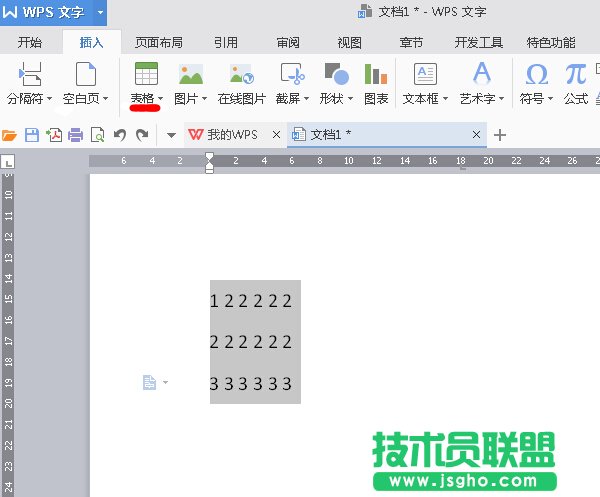This screenshot has height=497, width=600.
Task: Click the 图表 chart icon
Action: pos(376,74)
